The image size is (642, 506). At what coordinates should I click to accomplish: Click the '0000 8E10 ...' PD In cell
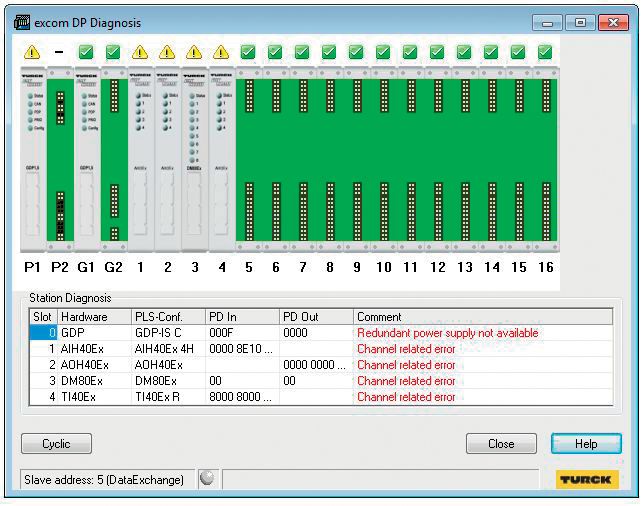[242, 349]
